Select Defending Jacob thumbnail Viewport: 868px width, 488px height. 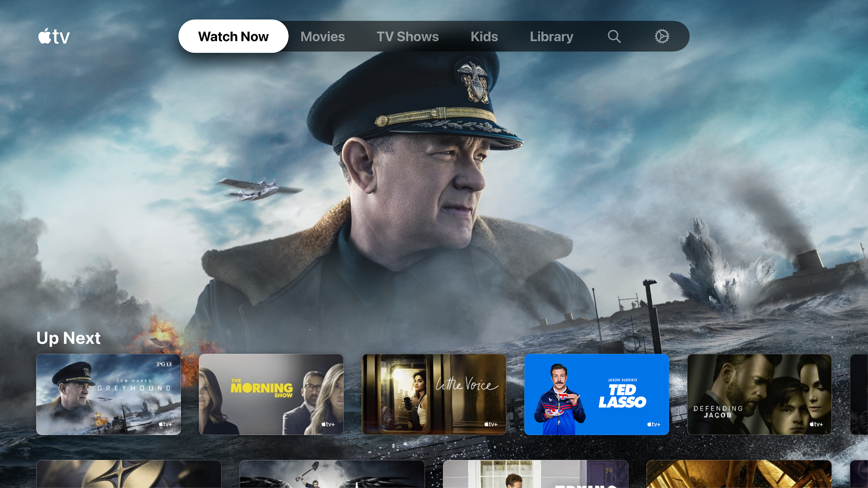tap(759, 394)
